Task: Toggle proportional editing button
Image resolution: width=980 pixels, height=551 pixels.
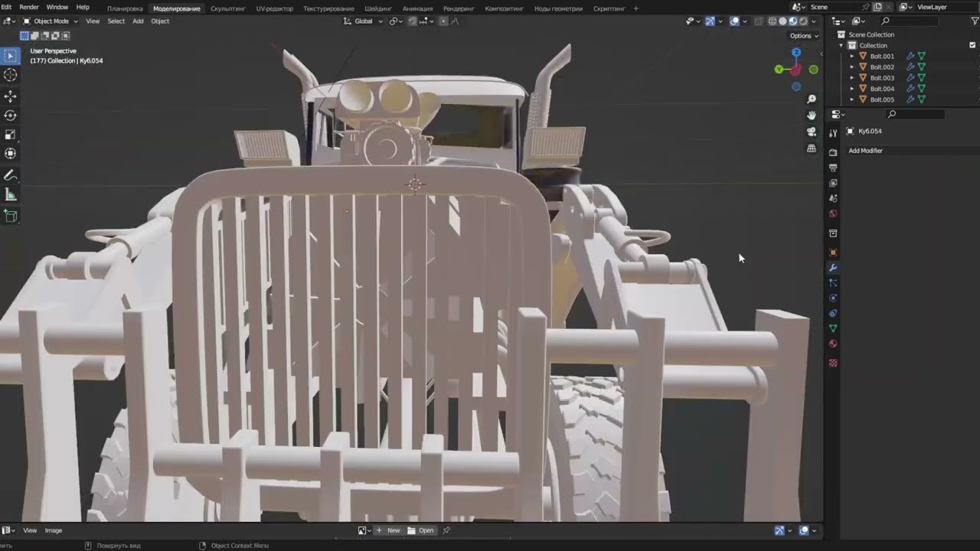Action: click(442, 21)
